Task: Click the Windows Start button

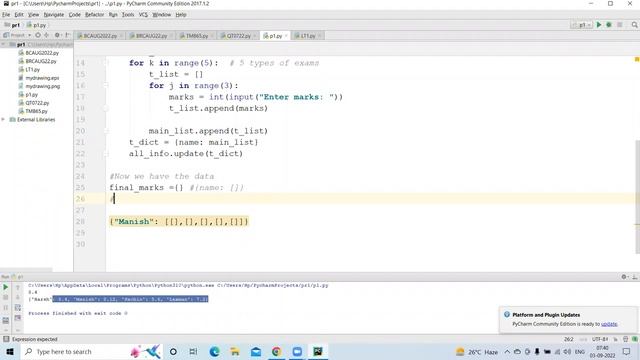Action: (10, 351)
